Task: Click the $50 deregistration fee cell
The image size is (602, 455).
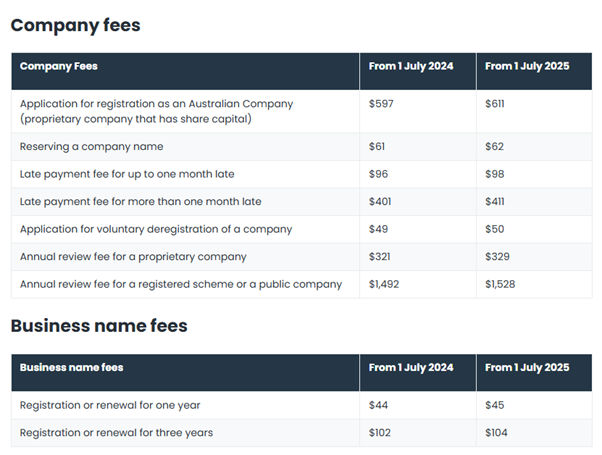Action: tap(495, 229)
